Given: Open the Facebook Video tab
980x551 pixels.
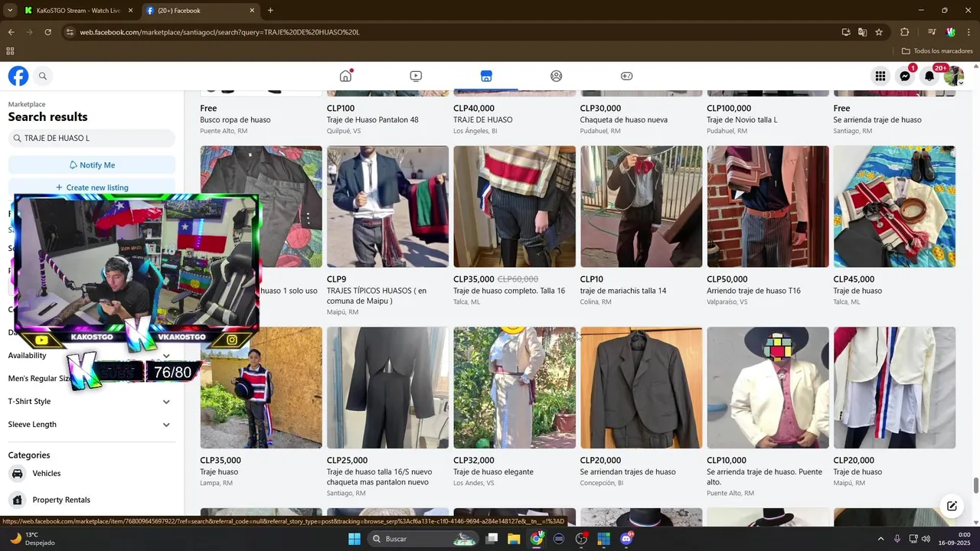Looking at the screenshot, I should tap(416, 76).
